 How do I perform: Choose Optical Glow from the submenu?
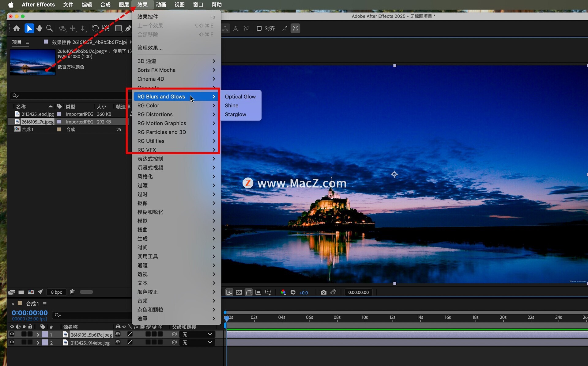(240, 97)
